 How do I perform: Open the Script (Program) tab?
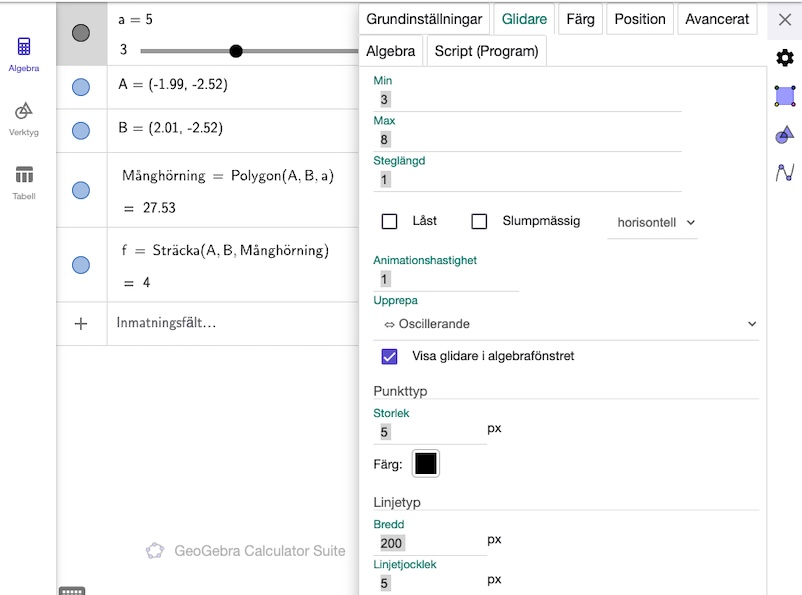click(486, 49)
